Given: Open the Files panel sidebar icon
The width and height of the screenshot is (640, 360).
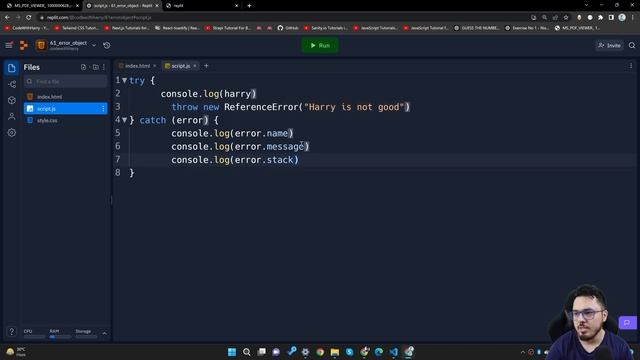Looking at the screenshot, I should [x=11, y=68].
